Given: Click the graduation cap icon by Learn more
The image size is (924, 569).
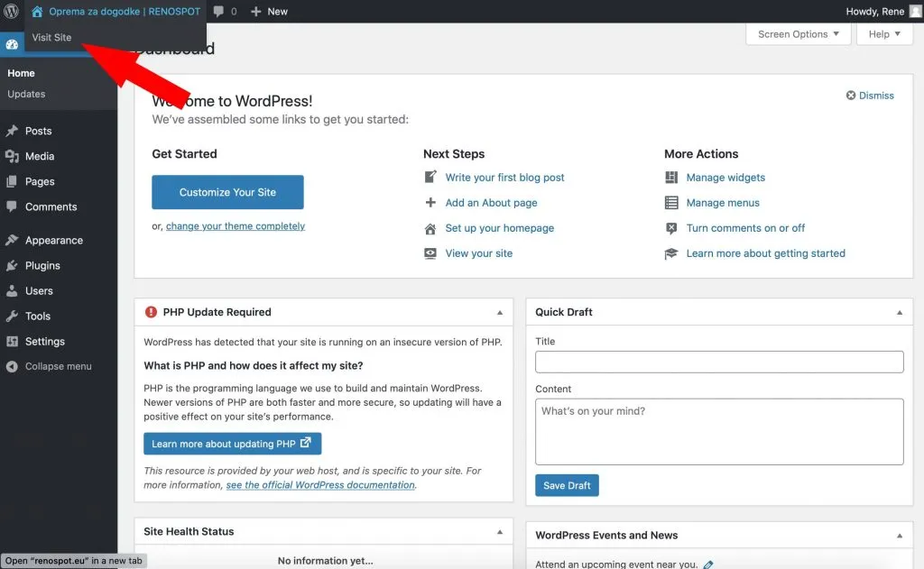Looking at the screenshot, I should pyautogui.click(x=671, y=253).
